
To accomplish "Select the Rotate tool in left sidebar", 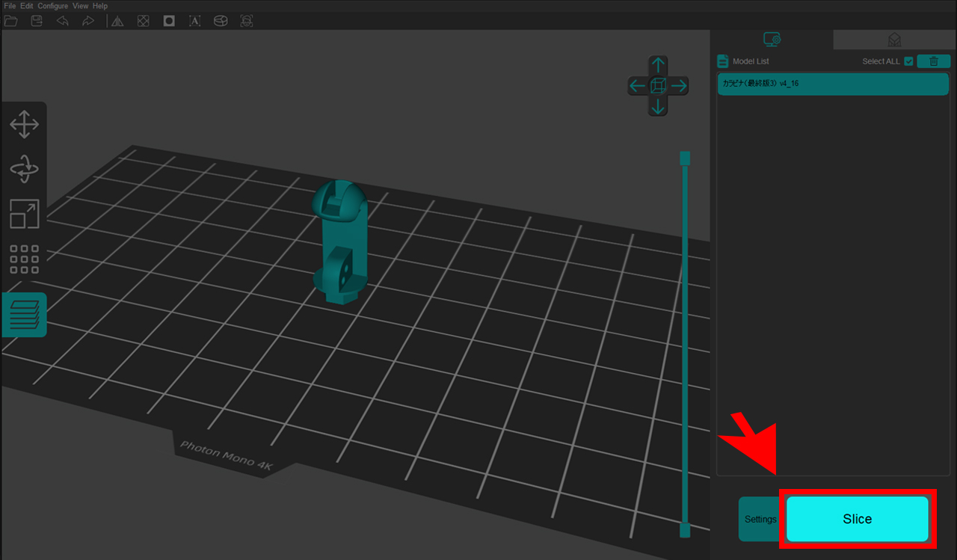I will (24, 169).
